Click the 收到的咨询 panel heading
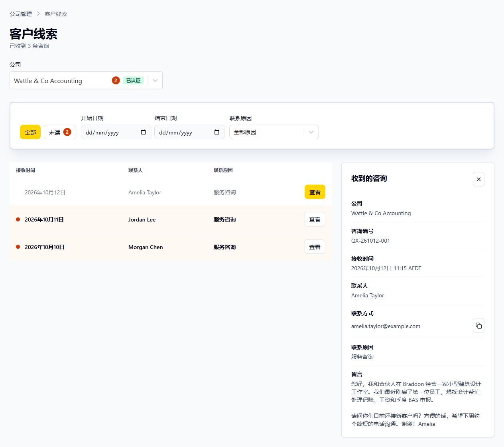Viewport: 504px width, 447px height. tap(369, 178)
